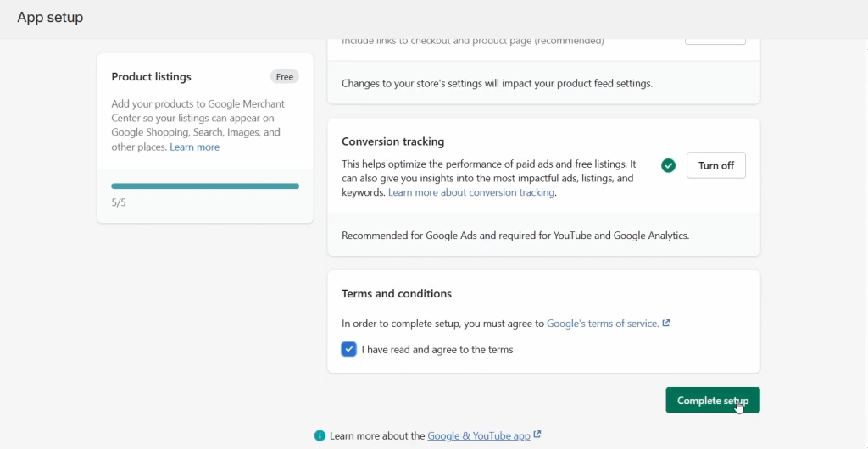Open the Google & YouTube app link
The width and height of the screenshot is (868, 449).
click(478, 436)
